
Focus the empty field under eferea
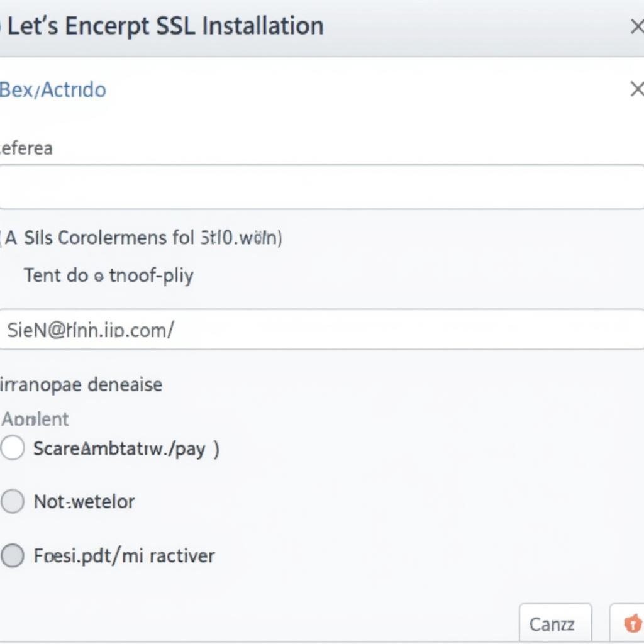point(322,187)
